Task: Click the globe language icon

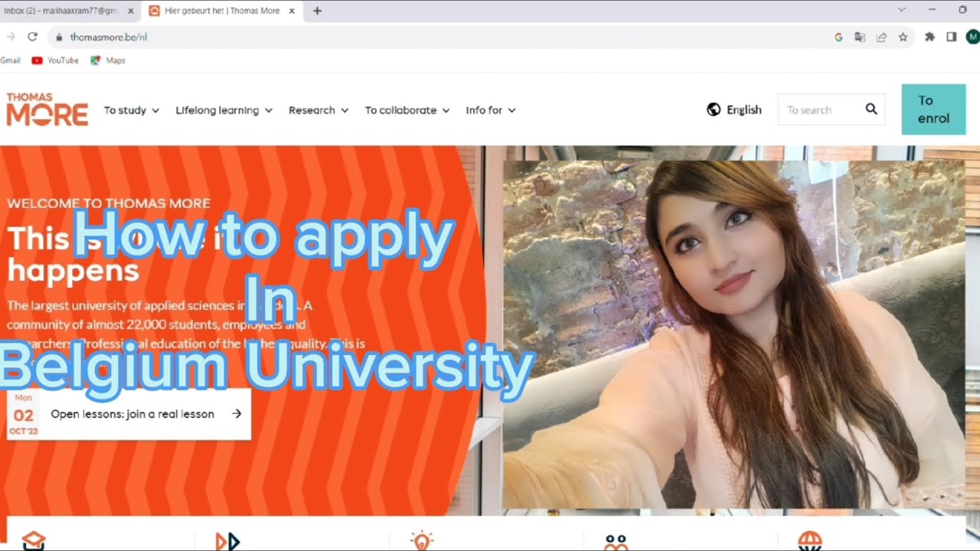Action: click(714, 109)
